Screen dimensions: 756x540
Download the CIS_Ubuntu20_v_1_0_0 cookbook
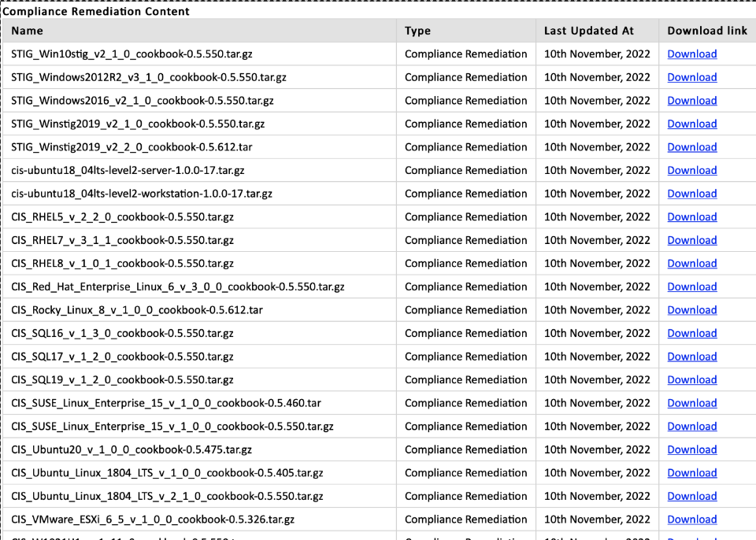click(691, 449)
